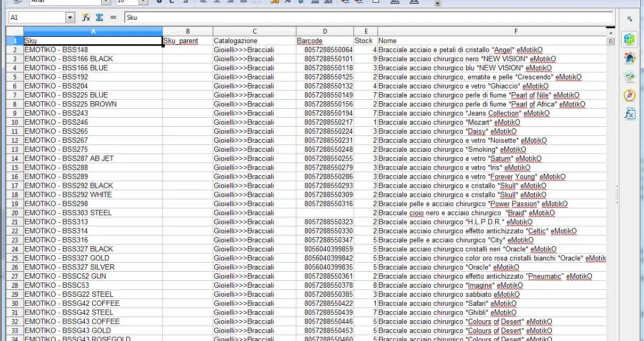
Task: Select cell EMOTIKO - BSSG42 COFFEE
Action: (93, 303)
